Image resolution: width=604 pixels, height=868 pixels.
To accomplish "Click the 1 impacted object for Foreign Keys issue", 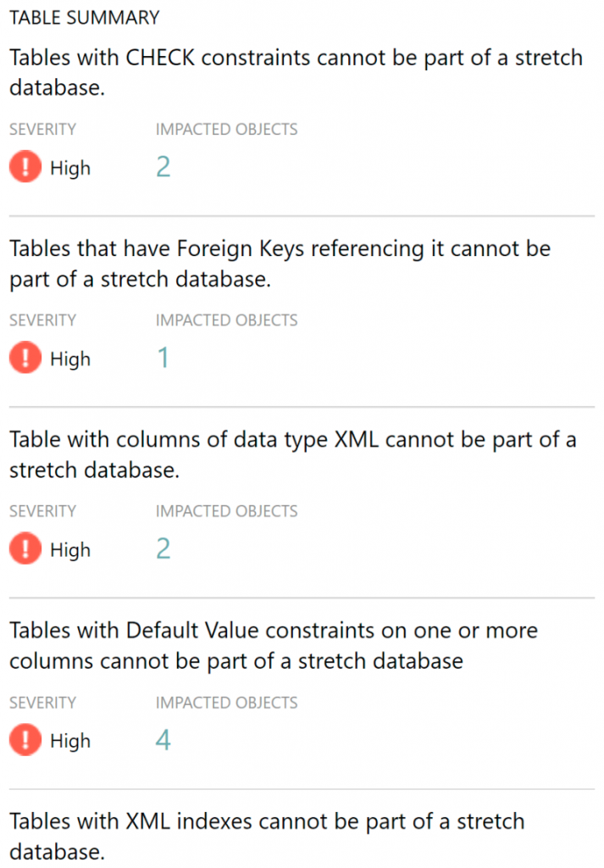I will point(162,357).
